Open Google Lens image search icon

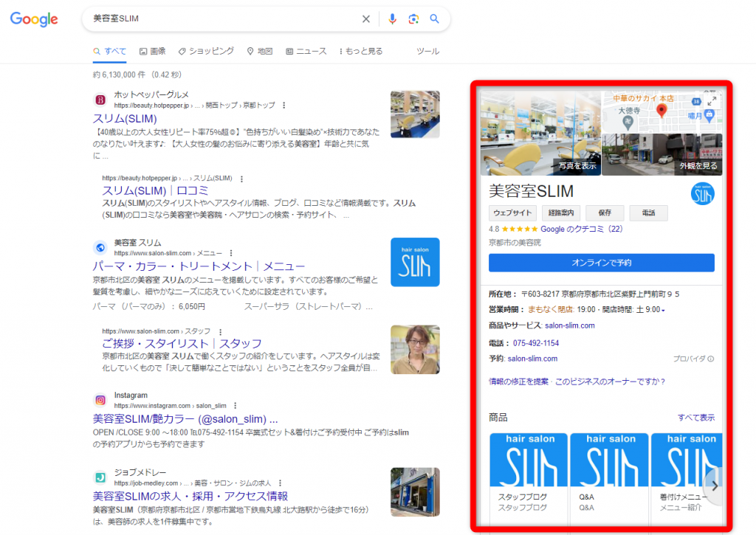pos(413,18)
